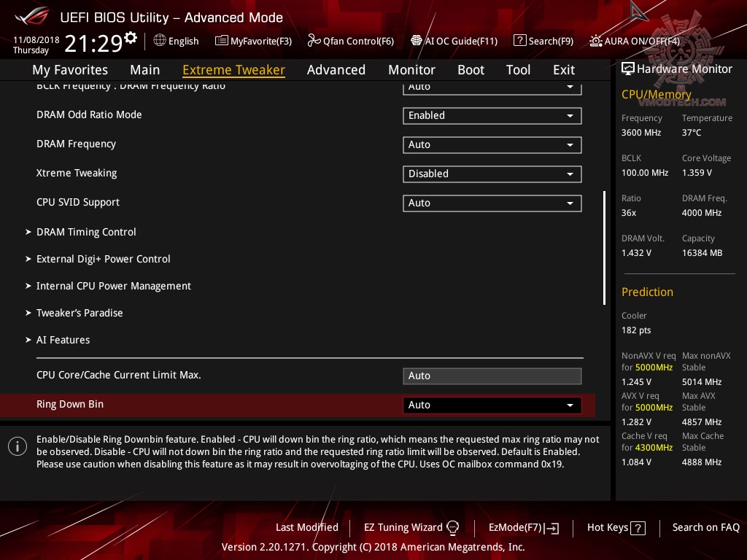The width and height of the screenshot is (747, 560).
Task: Click the globe language icon
Action: [x=160, y=41]
